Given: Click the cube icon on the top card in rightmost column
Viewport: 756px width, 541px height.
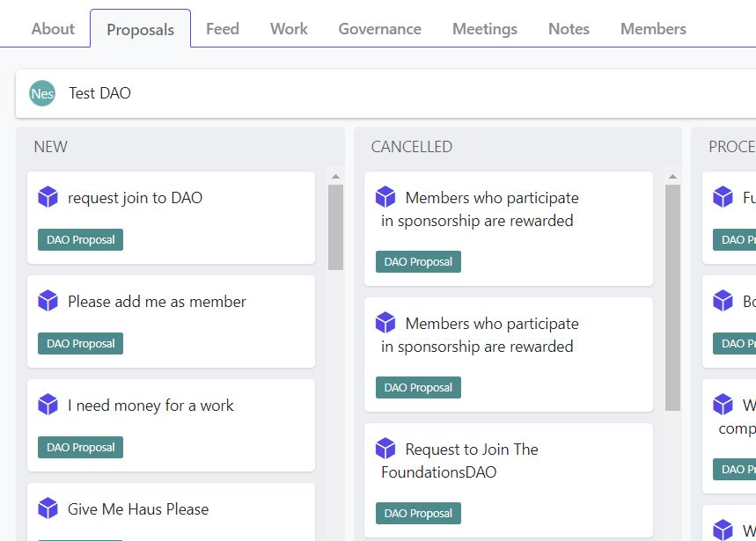Looking at the screenshot, I should 723,196.
